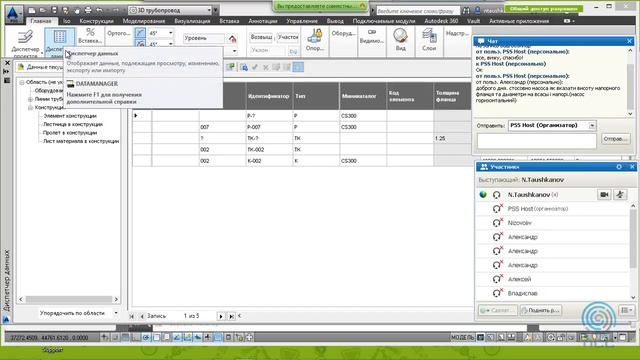Toggle the running-person icon beside N.Taushkanov
The height and width of the screenshot is (360, 640).
(x=620, y=195)
